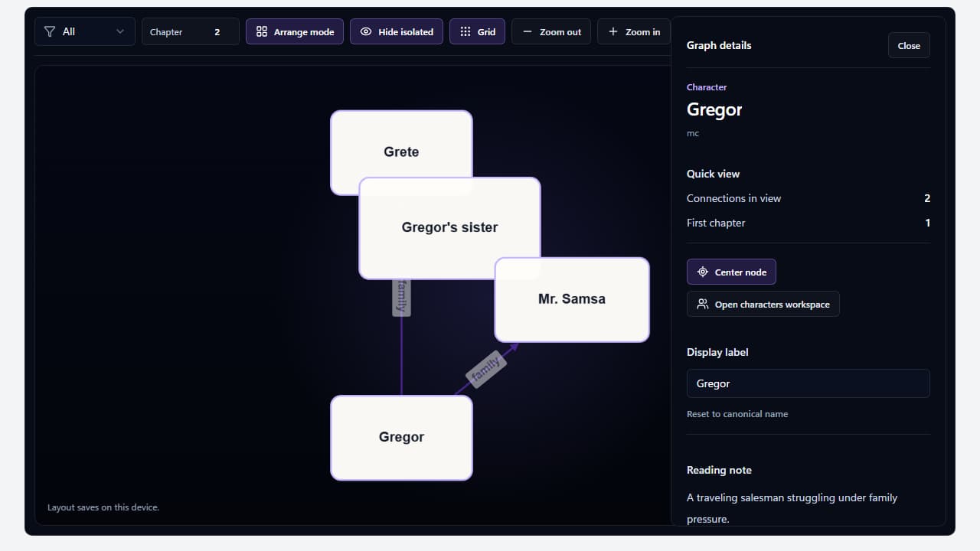Toggle Hide isolated nodes
980x551 pixels.
[x=397, y=31]
